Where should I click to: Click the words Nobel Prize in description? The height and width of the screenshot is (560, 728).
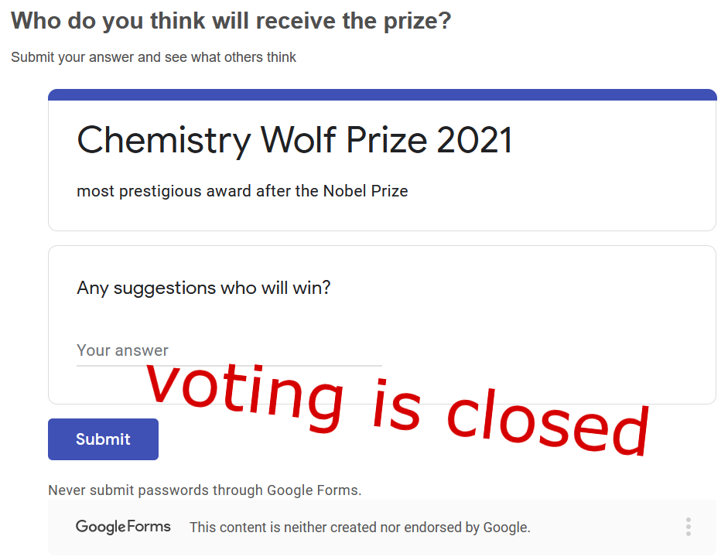click(x=365, y=191)
